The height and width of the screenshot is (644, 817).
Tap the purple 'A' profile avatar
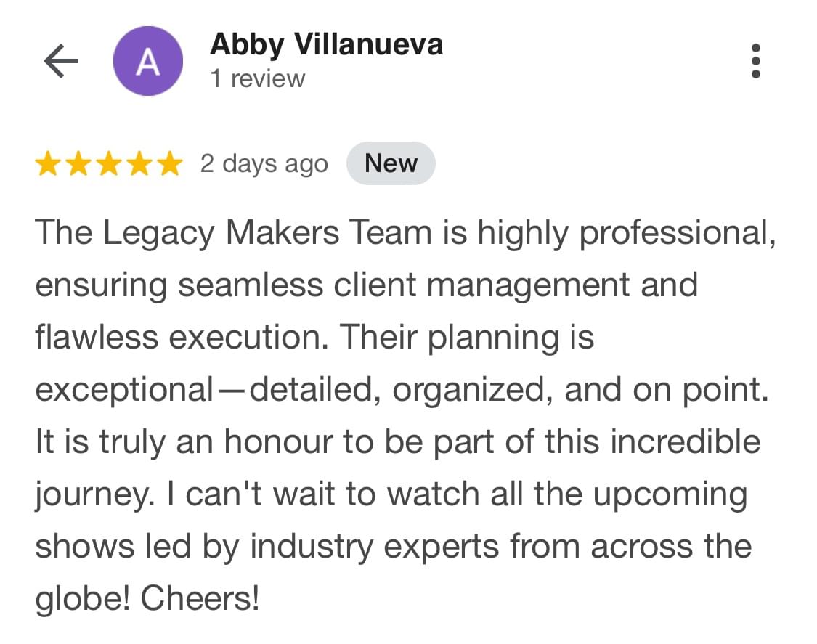148,61
